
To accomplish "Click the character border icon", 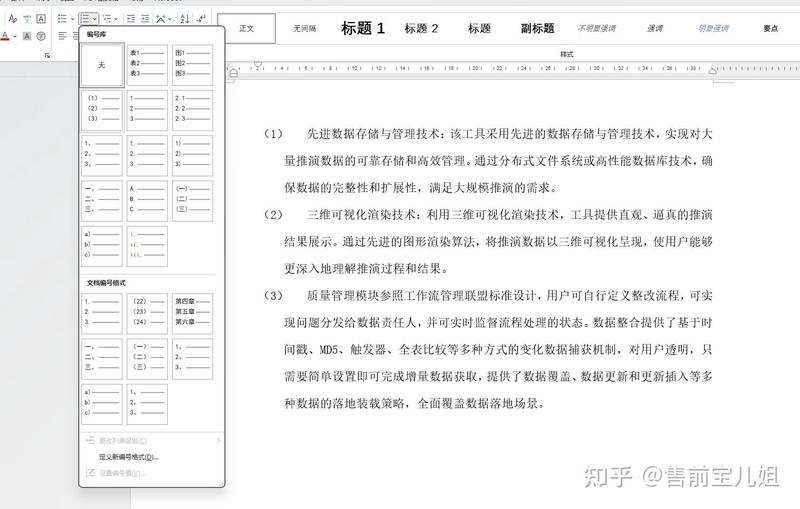I will click(x=41, y=19).
